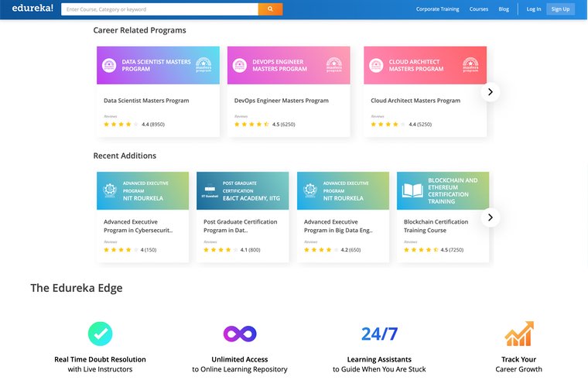The image size is (588, 387).
Task: Click the Data Scientist star rating
Action: 121,124
